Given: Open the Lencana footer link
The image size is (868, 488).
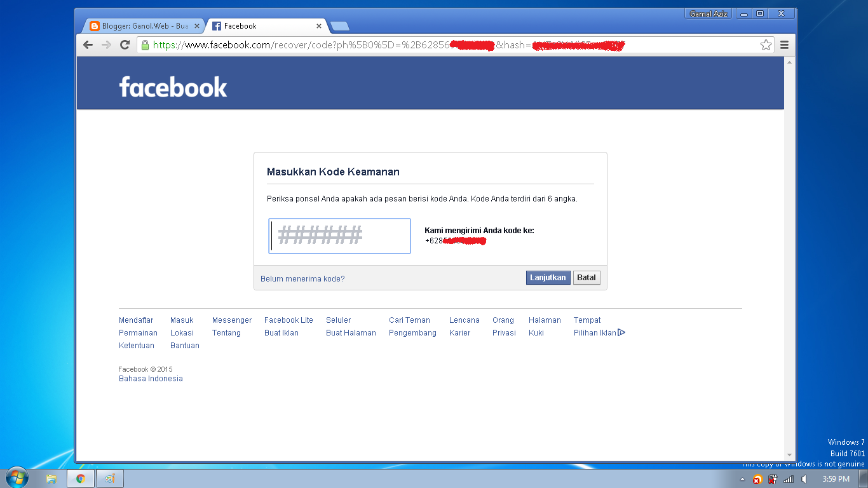Looking at the screenshot, I should click(465, 320).
